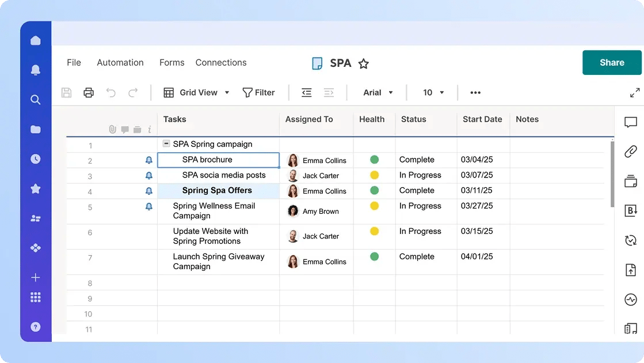The image size is (644, 363).
Task: Star the SPA sheet next to its title
Action: (x=363, y=64)
